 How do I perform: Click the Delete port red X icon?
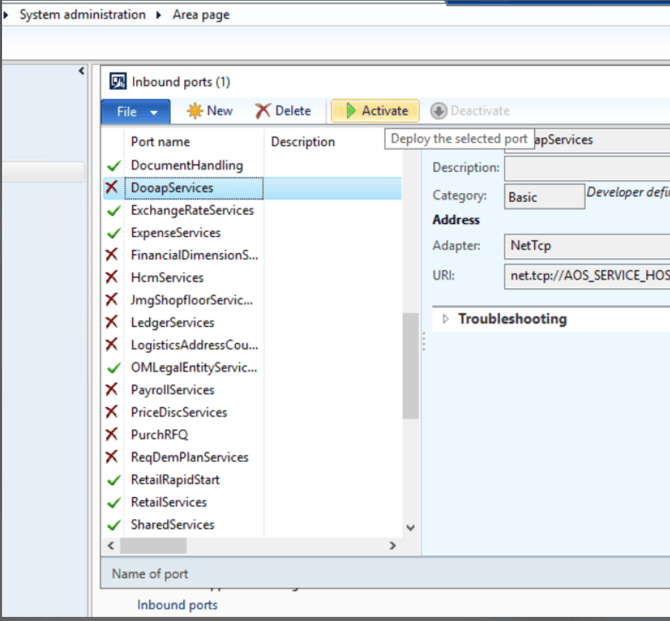coord(263,111)
